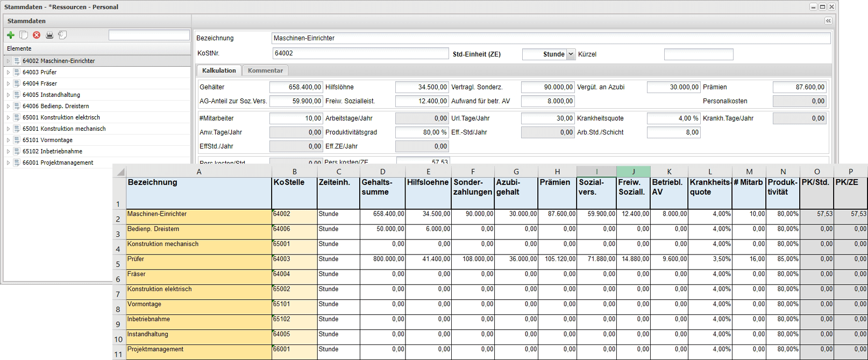This screenshot has width=868, height=360.
Task: Click the search field in Stammdaten toolbar
Action: pyautogui.click(x=149, y=35)
